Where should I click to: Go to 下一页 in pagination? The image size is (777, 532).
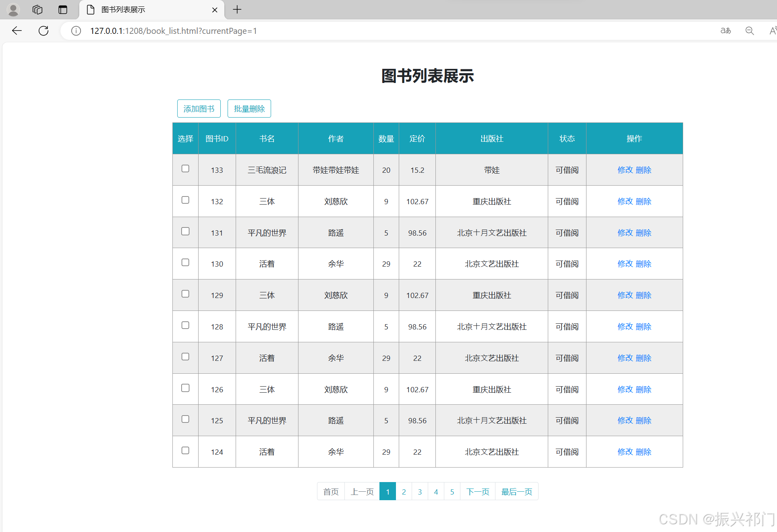pyautogui.click(x=478, y=492)
